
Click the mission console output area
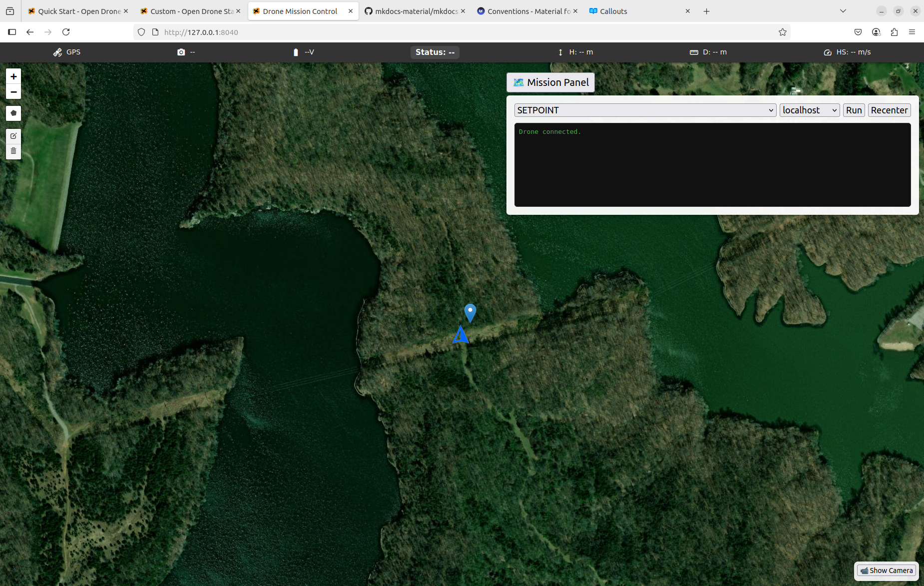(x=712, y=165)
